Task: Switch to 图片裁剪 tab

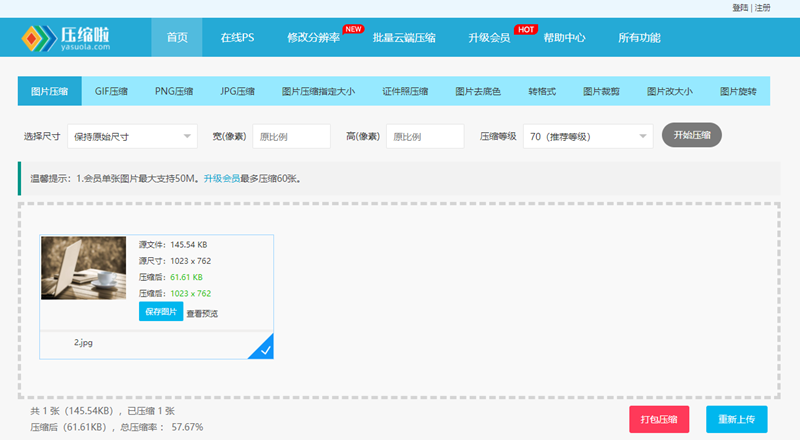Action: point(601,91)
